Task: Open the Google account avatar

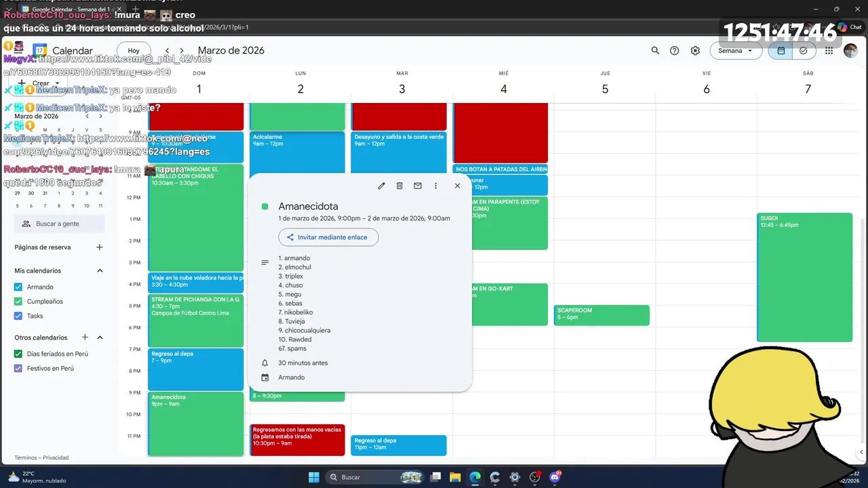Action: (x=850, y=51)
